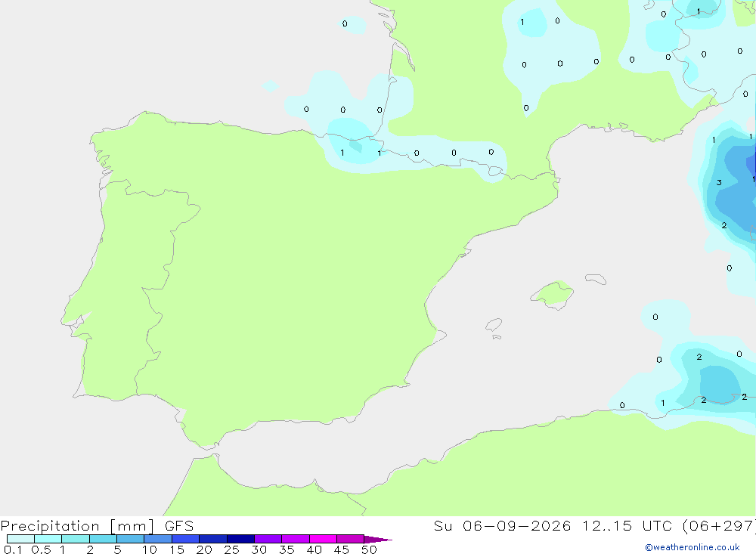Click the above-50 mm legend arrow tip
The height and width of the screenshot is (554, 756).
378,539
